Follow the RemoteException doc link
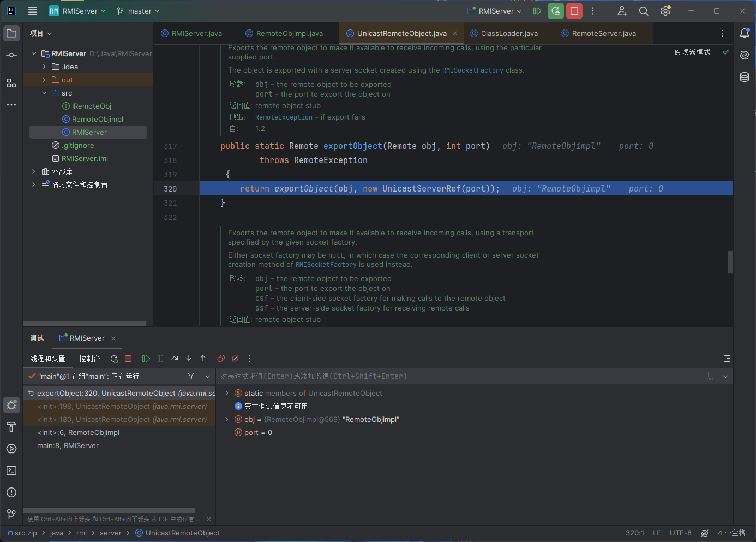756x542 pixels. [x=284, y=117]
